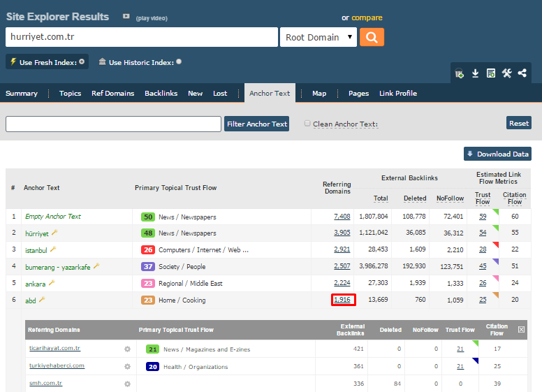Click the download arrow icon in toolbar
This screenshot has height=392, width=542.
tap(475, 73)
